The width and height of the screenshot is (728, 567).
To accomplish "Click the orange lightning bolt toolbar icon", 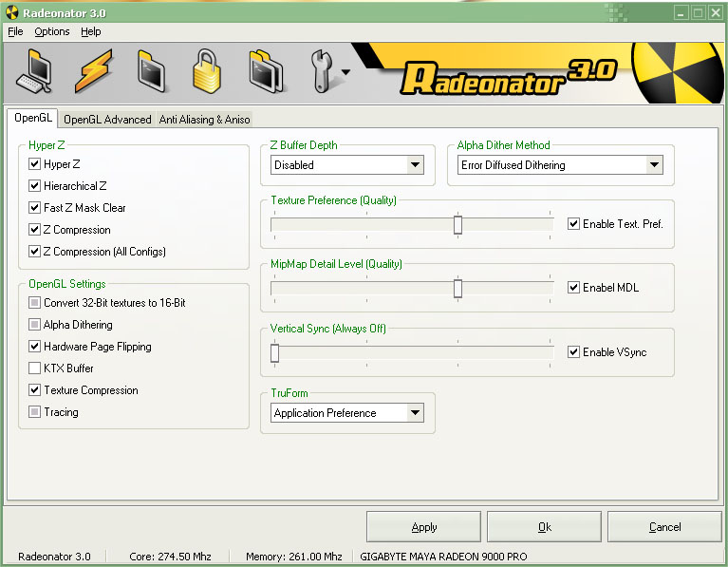I will point(94,71).
